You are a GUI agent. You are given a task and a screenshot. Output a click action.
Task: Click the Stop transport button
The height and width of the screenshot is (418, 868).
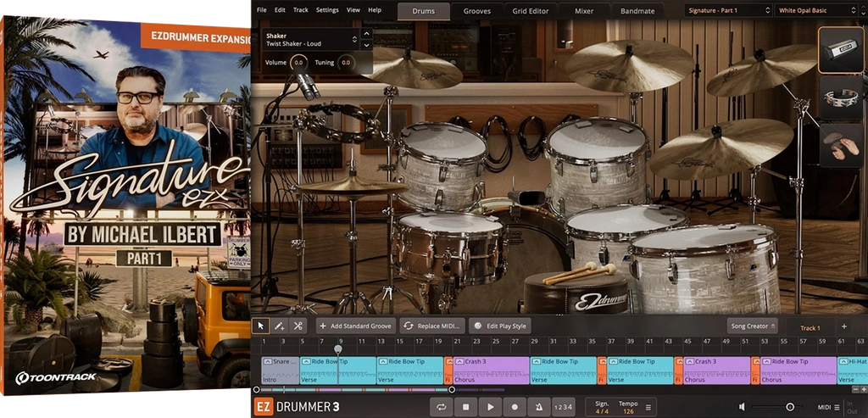tap(465, 407)
